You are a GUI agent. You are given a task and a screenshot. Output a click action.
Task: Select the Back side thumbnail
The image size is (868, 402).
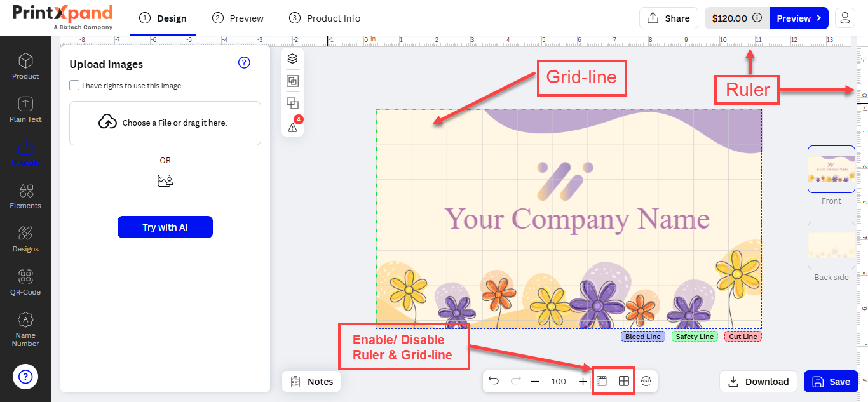click(831, 246)
